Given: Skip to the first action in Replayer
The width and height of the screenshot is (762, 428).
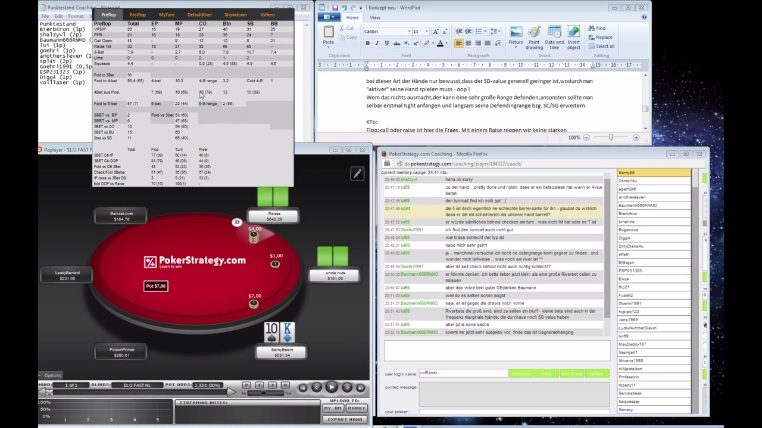Looking at the screenshot, I should [303, 388].
